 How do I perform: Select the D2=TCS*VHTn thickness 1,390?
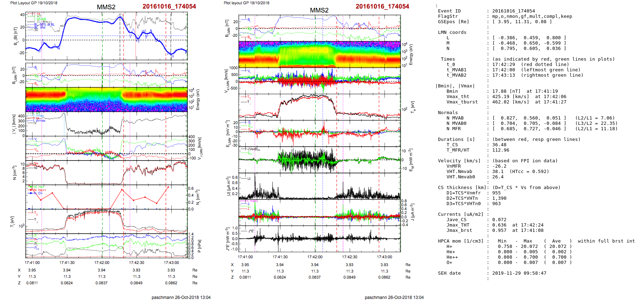point(499,198)
